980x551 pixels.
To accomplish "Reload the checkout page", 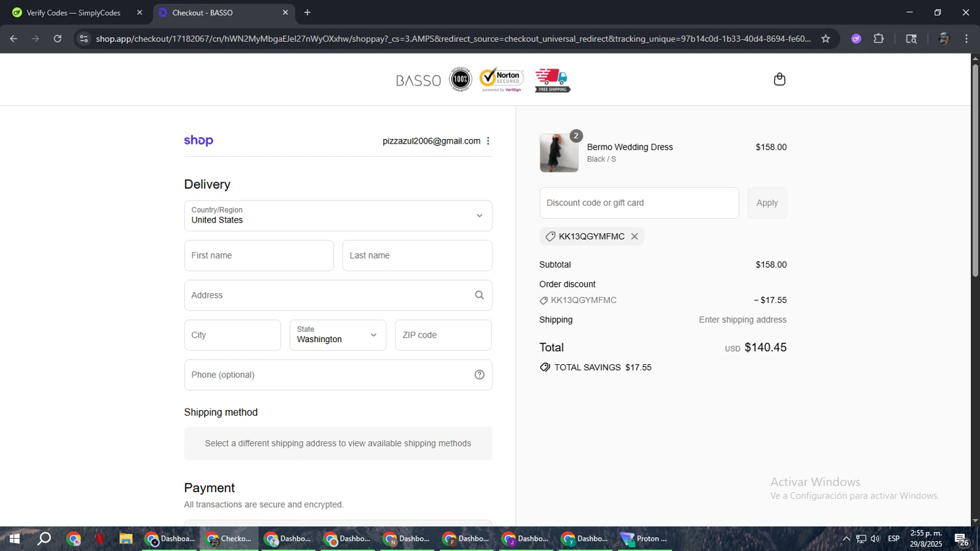I will (57, 39).
